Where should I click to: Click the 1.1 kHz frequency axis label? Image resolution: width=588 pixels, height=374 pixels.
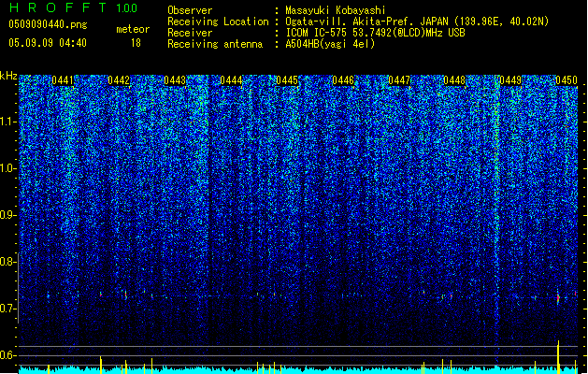click(8, 122)
